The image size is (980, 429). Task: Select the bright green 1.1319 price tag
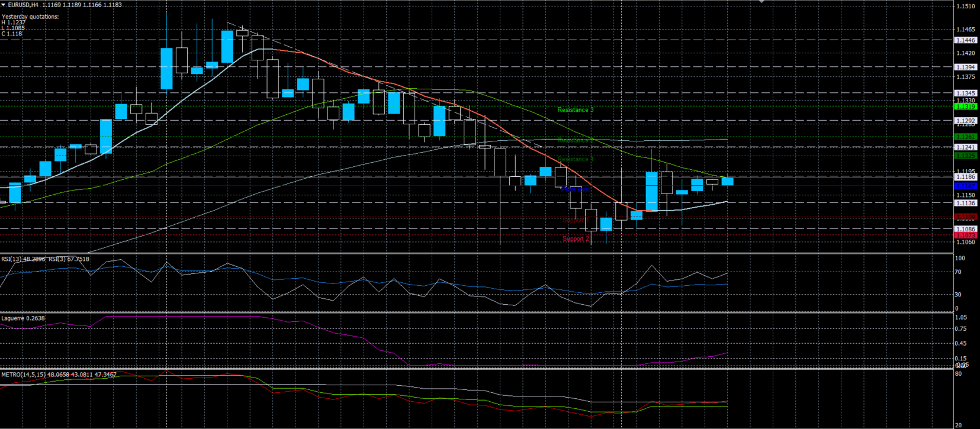(x=966, y=107)
